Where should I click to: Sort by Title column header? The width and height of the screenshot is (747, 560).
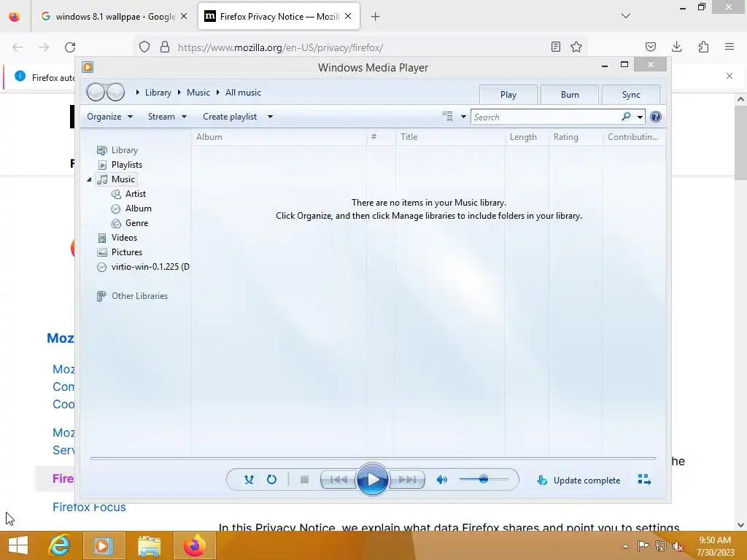pos(450,137)
